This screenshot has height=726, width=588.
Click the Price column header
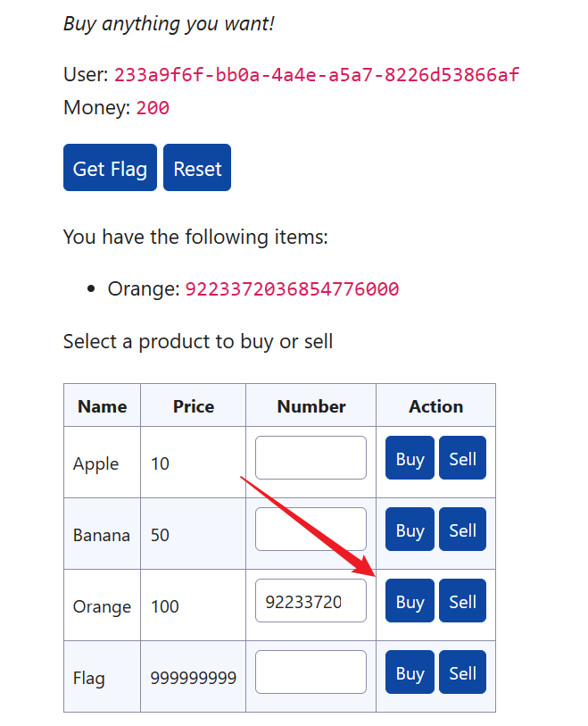194,406
